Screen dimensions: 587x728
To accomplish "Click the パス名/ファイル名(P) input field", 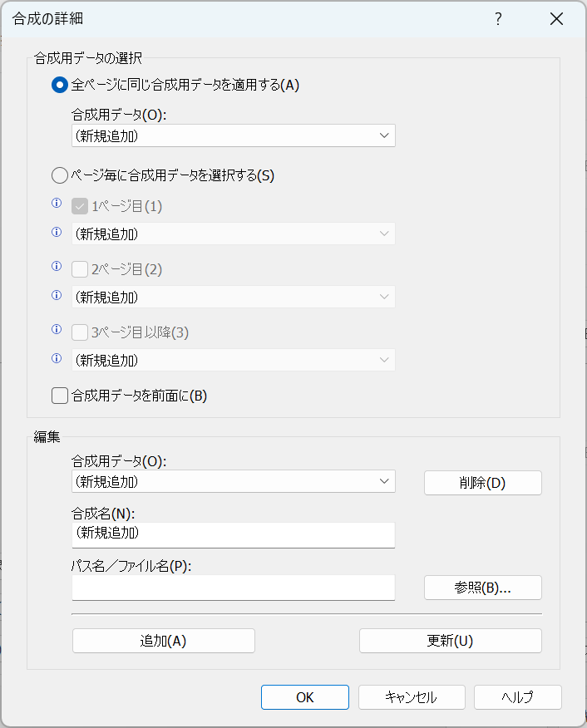I will [233, 588].
